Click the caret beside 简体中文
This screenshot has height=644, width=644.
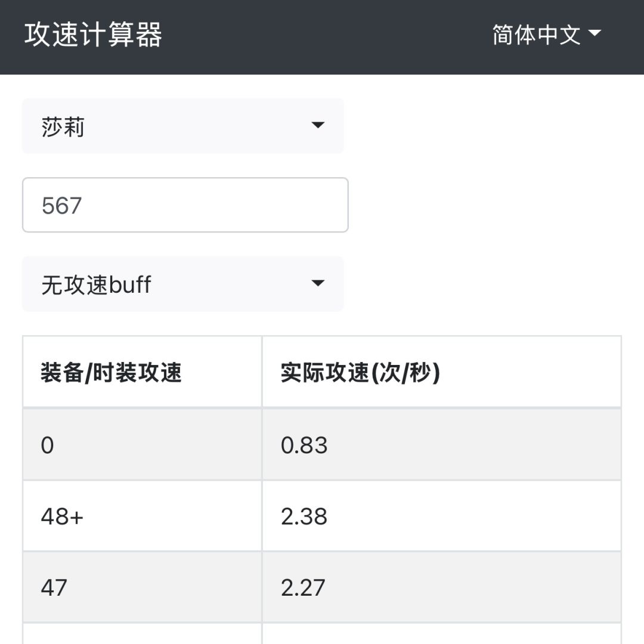tap(595, 33)
